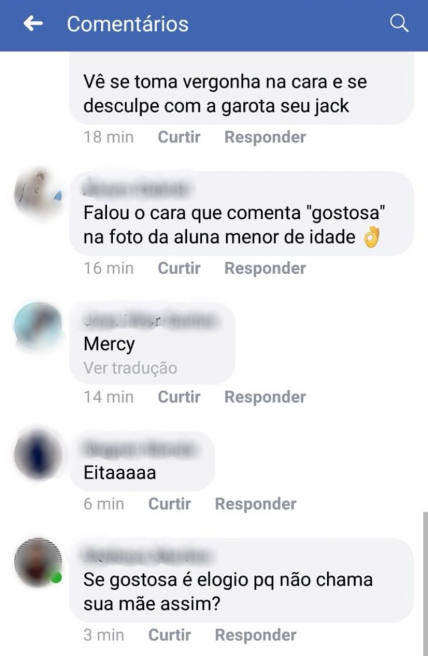The image size is (428, 656).
Task: Click Curtir on the 16 min comment
Action: tap(179, 268)
